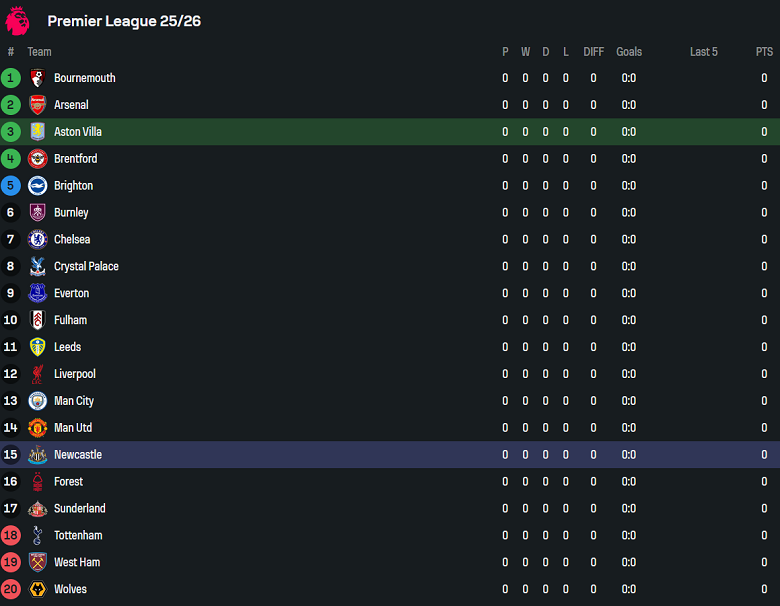Open the Brentford team link
780x606 pixels.
pos(75,159)
